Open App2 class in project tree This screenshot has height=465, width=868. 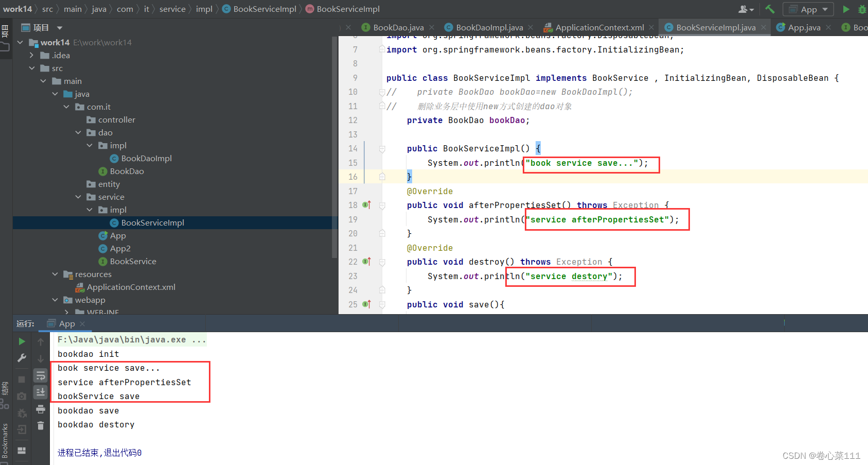pyautogui.click(x=120, y=248)
